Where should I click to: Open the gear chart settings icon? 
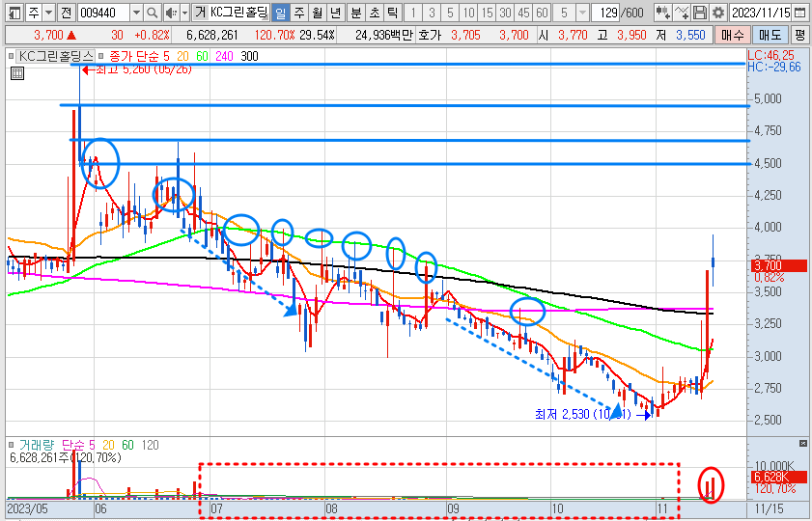[717, 13]
